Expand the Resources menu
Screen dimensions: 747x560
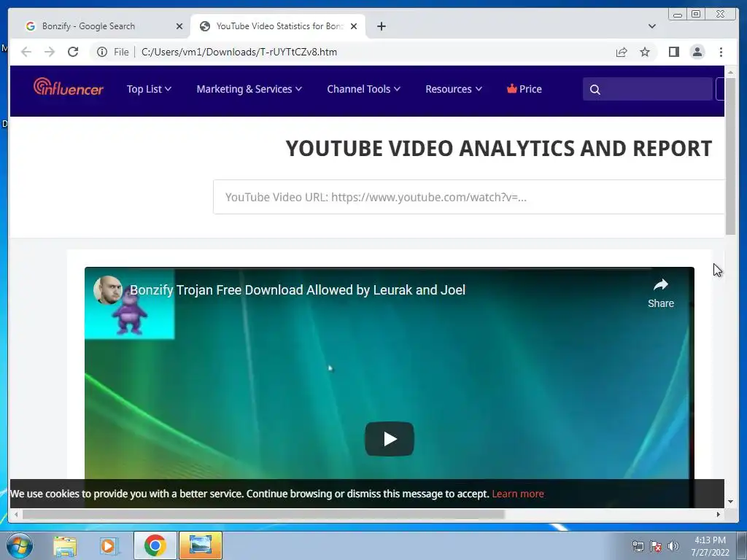pos(454,89)
